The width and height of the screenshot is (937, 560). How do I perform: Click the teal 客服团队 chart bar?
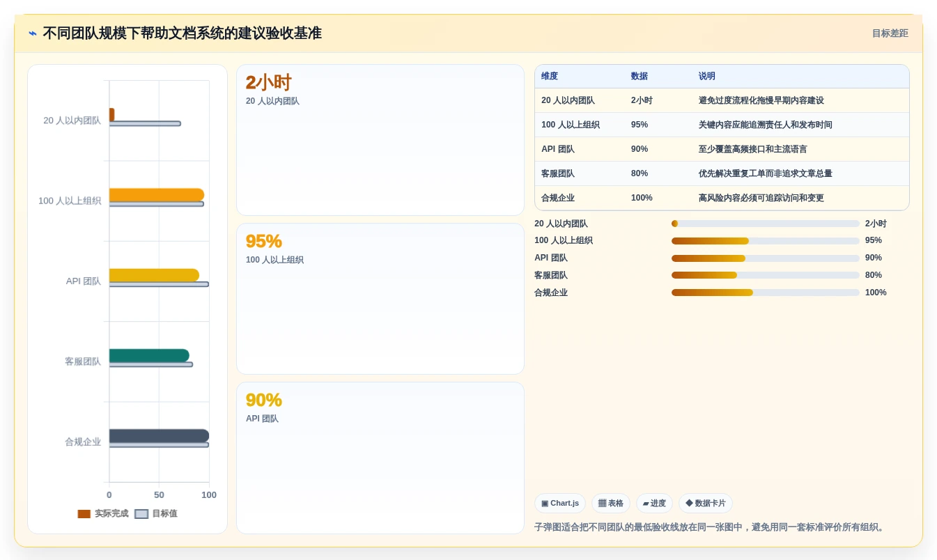coord(149,355)
